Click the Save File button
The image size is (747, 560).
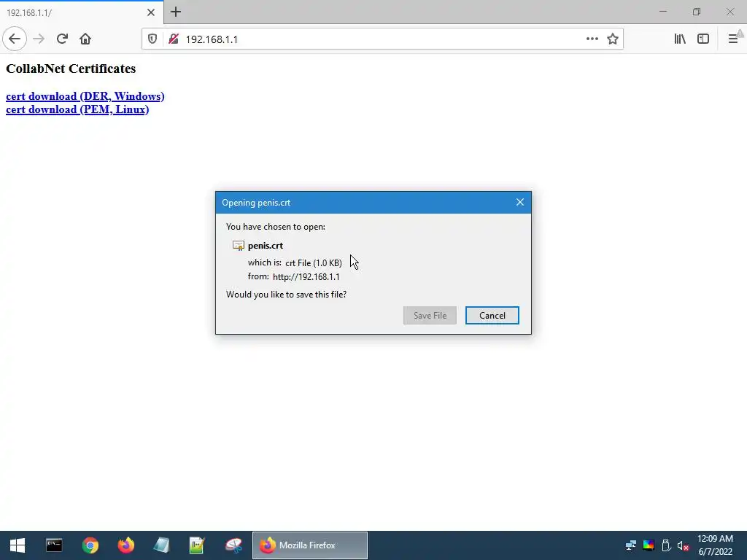coord(430,315)
